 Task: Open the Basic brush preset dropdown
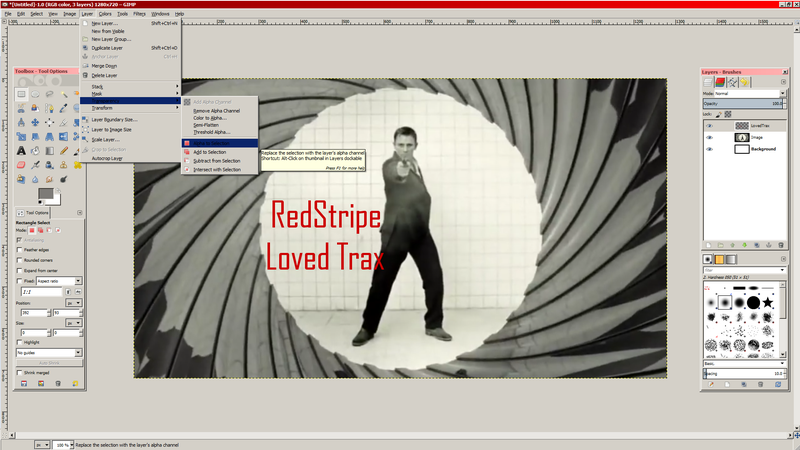[745, 364]
